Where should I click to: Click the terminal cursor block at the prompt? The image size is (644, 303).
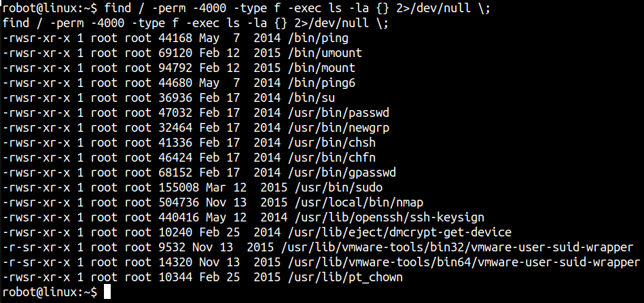click(x=108, y=292)
